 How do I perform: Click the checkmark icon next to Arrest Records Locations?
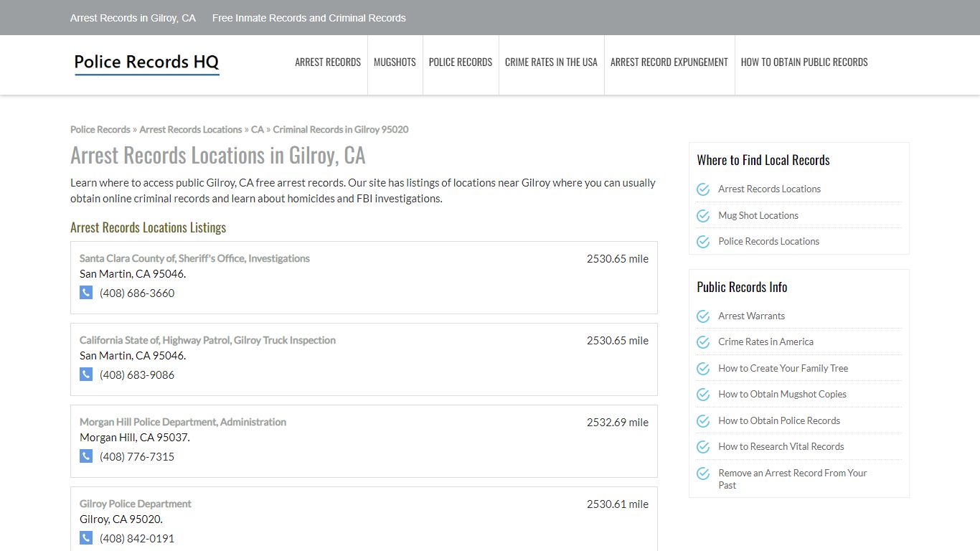[x=703, y=189]
